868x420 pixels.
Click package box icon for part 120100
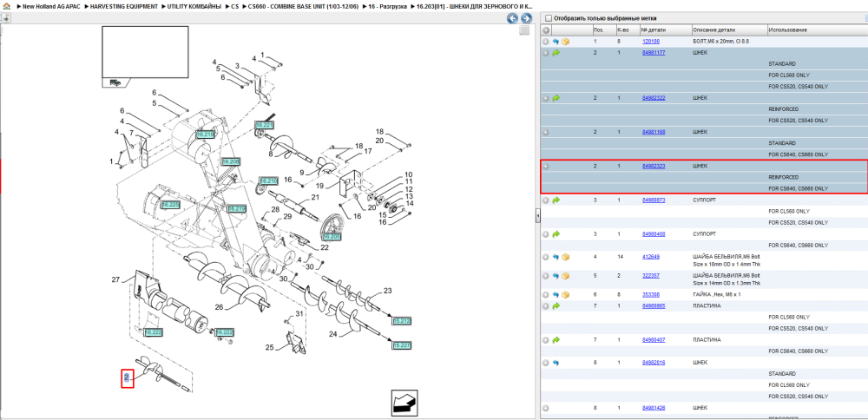pos(566,42)
